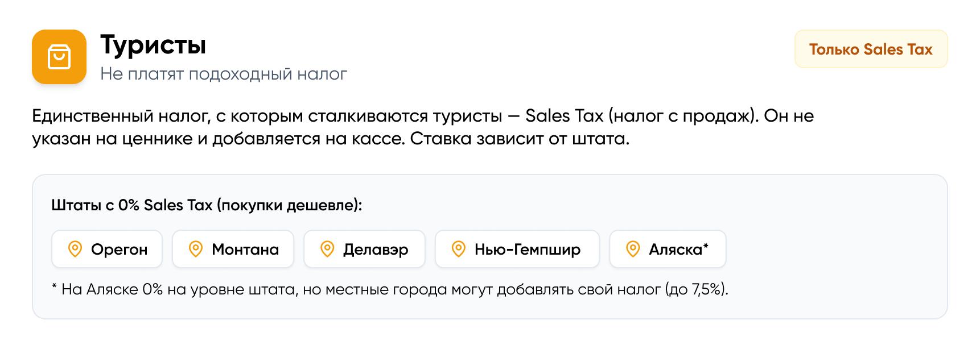Pick the Нью-Гемпшир state chip label
Screen dimensions: 980x349
(528, 250)
